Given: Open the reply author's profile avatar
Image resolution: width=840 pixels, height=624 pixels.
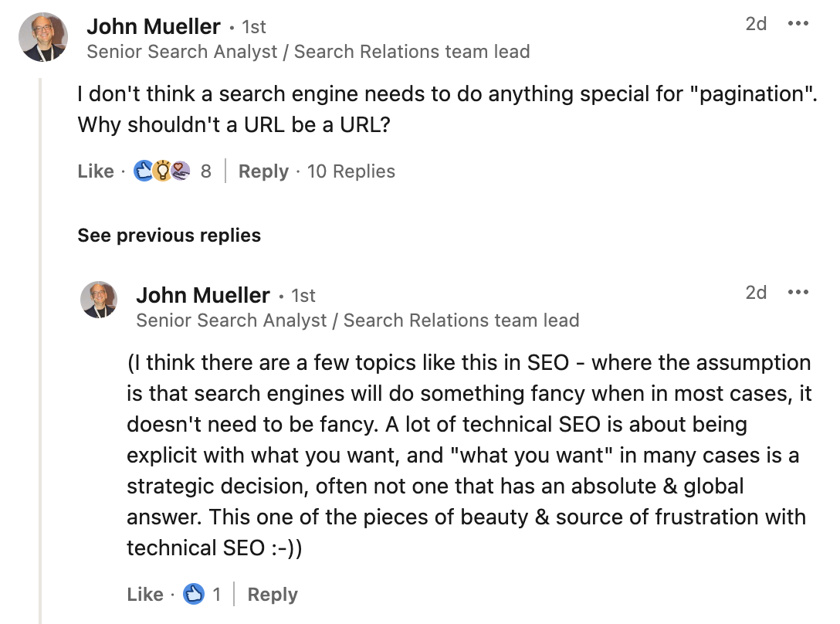Looking at the screenshot, I should [x=100, y=300].
